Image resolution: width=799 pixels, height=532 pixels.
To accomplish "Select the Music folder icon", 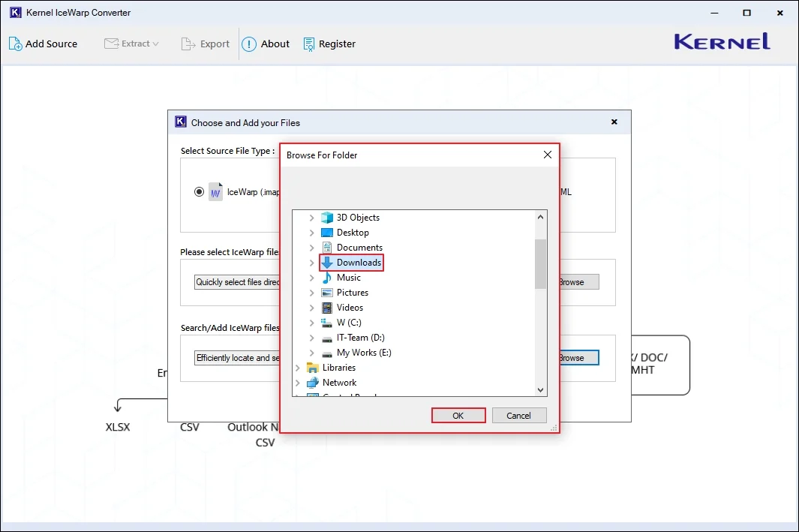I will click(x=327, y=278).
